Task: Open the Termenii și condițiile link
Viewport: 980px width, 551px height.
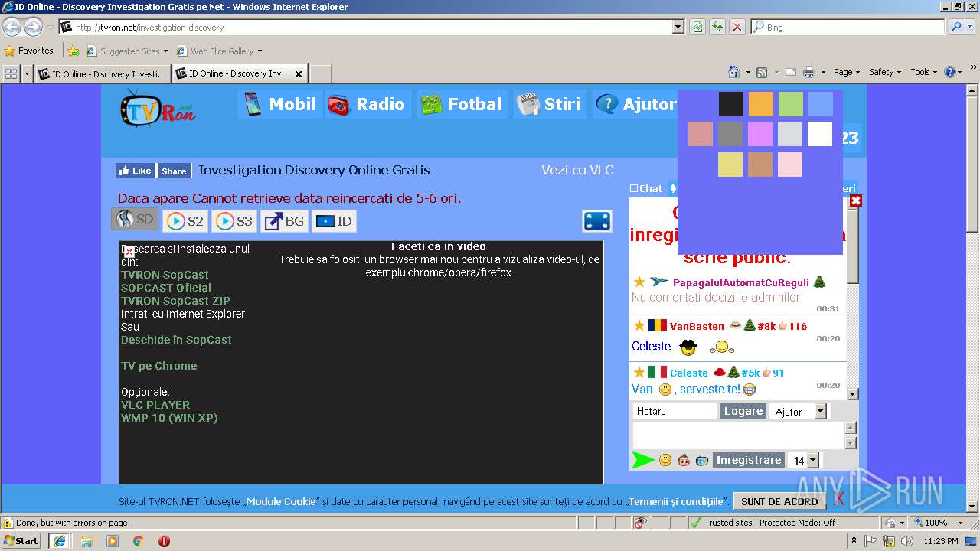Action: 675,501
